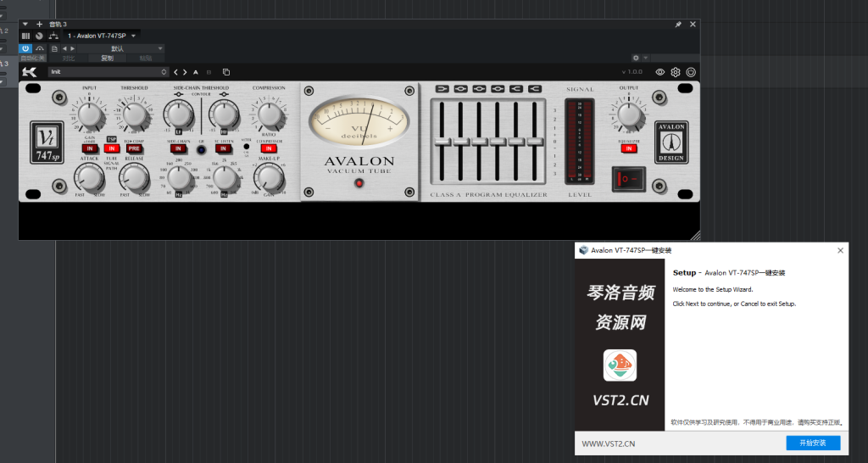Toggle the COMPRESSOR IN button
Screen dimensions: 868x463
click(269, 148)
